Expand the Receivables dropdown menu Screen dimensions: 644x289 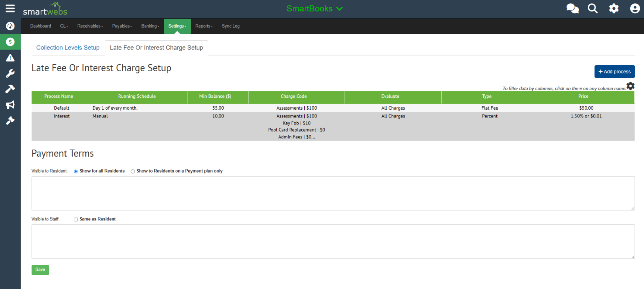point(90,26)
